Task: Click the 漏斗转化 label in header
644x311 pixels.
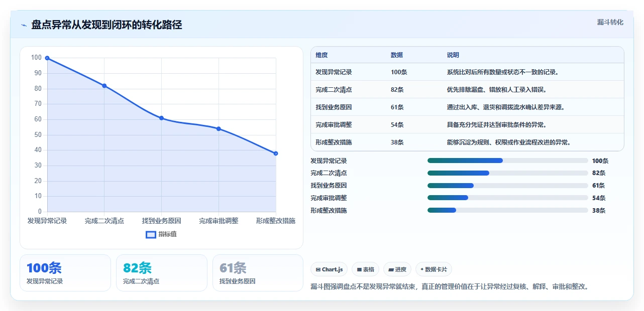Action: click(610, 22)
